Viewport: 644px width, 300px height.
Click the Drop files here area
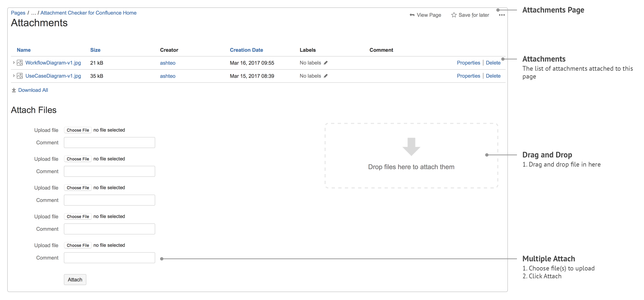pos(411,156)
